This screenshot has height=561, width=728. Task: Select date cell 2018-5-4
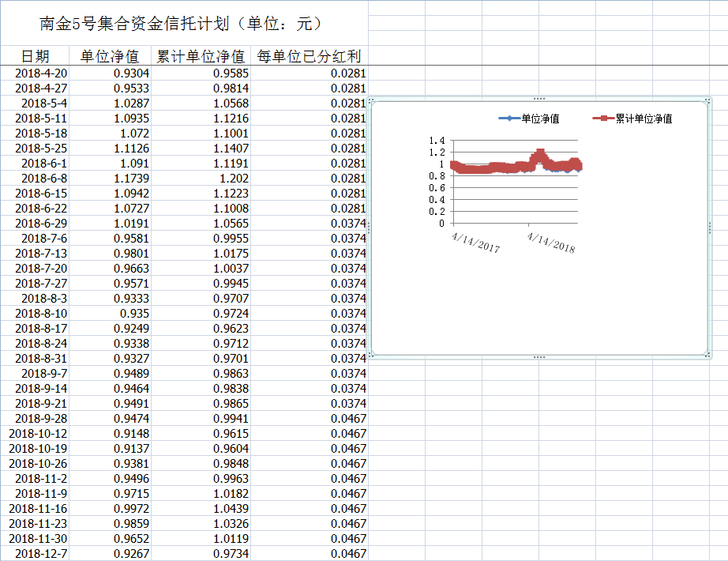(x=35, y=104)
